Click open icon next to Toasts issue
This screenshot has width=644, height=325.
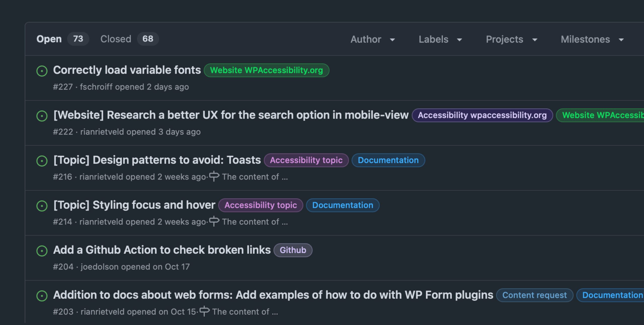click(x=42, y=161)
